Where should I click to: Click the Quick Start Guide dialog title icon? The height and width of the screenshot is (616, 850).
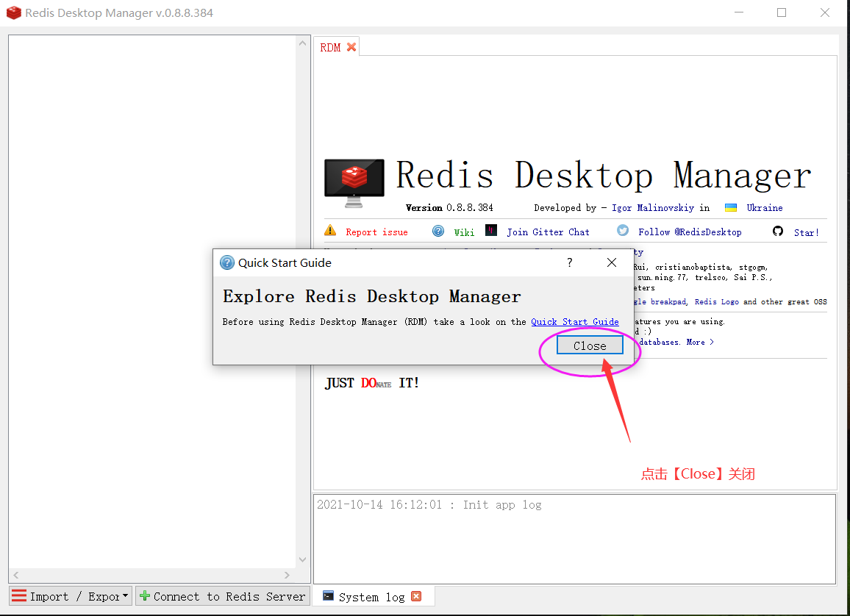(x=227, y=262)
